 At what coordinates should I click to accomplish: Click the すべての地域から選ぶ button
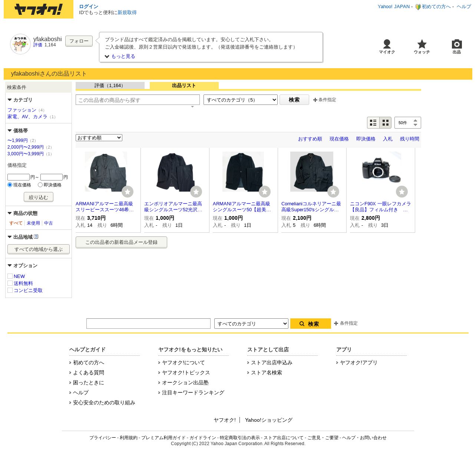point(39,249)
